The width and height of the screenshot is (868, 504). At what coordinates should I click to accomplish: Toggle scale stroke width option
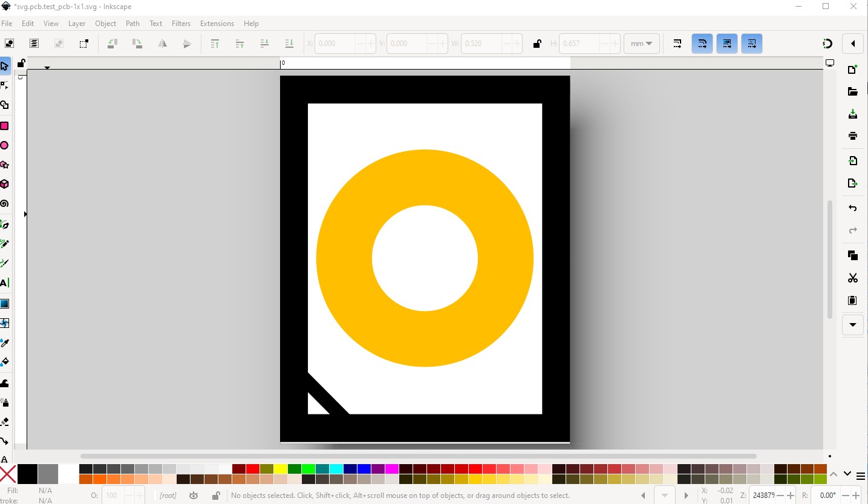pyautogui.click(x=677, y=44)
